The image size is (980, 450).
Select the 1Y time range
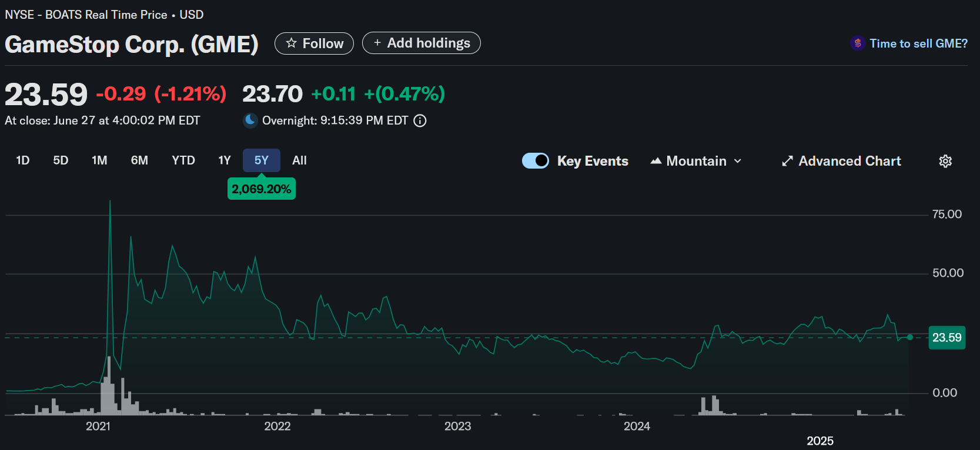[225, 160]
